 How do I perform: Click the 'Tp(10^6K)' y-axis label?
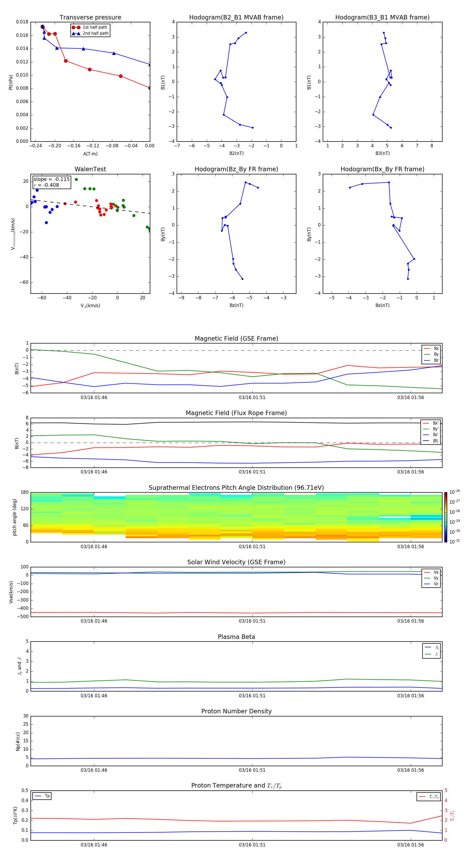pos(16,815)
